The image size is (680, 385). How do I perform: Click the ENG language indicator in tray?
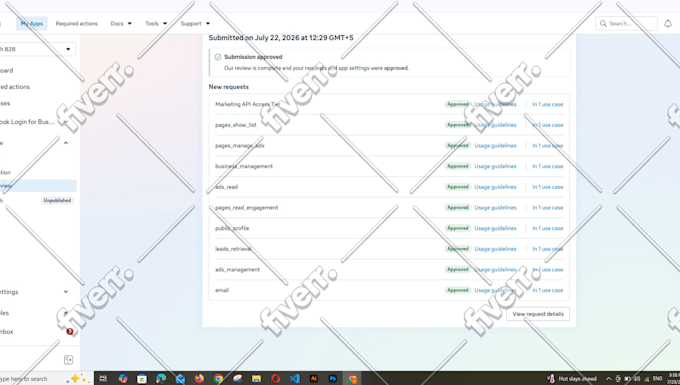point(657,378)
